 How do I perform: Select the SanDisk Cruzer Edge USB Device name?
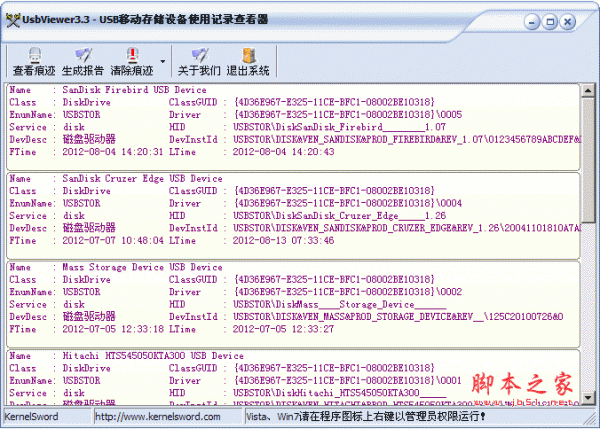tap(142, 179)
